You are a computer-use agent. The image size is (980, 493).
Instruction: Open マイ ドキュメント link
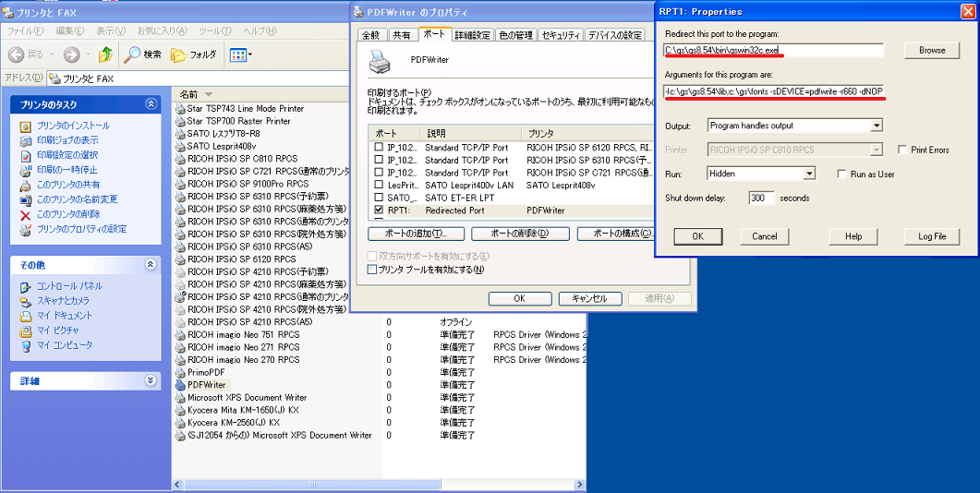click(65, 316)
